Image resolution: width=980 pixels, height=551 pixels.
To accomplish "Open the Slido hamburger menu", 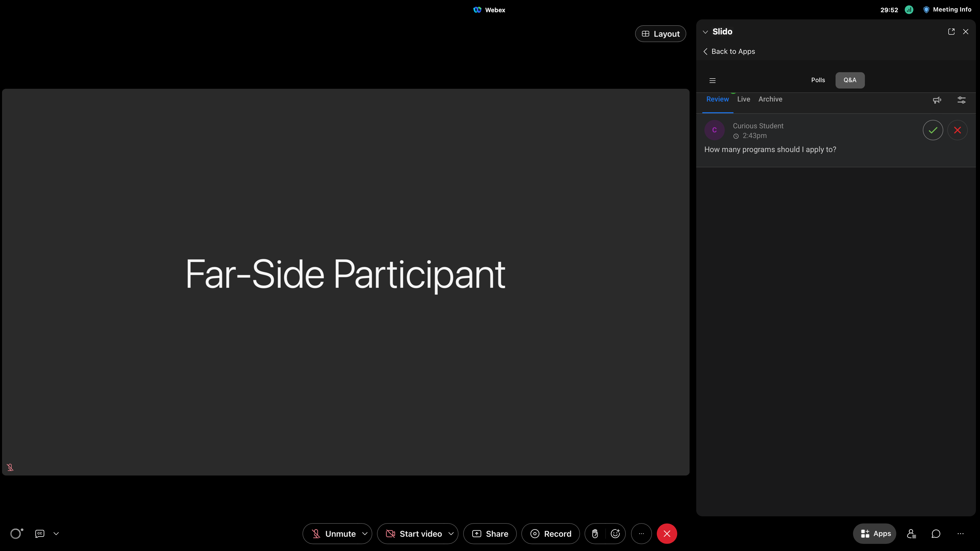I will point(712,80).
